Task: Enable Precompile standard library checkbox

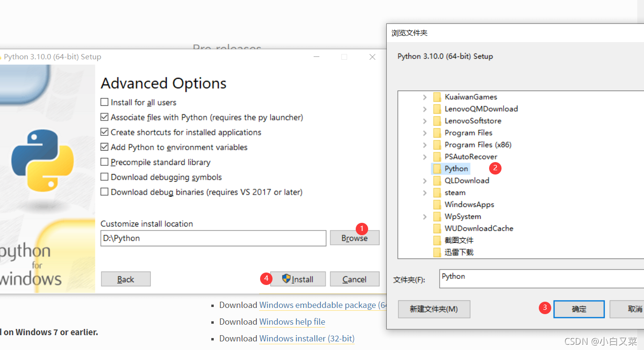Action: [x=104, y=162]
